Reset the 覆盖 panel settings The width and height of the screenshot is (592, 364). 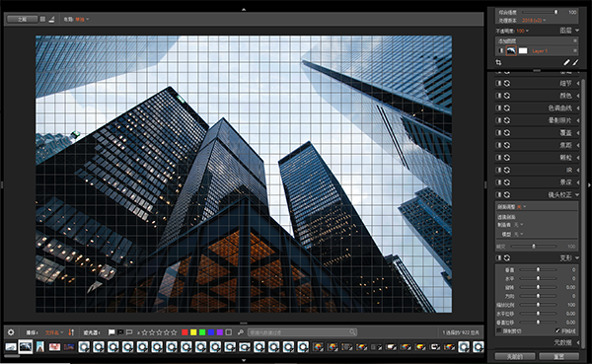pyautogui.click(x=507, y=133)
